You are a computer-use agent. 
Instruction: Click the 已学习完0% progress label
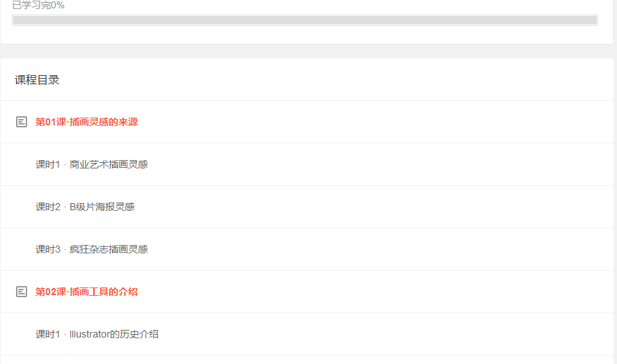(x=38, y=5)
